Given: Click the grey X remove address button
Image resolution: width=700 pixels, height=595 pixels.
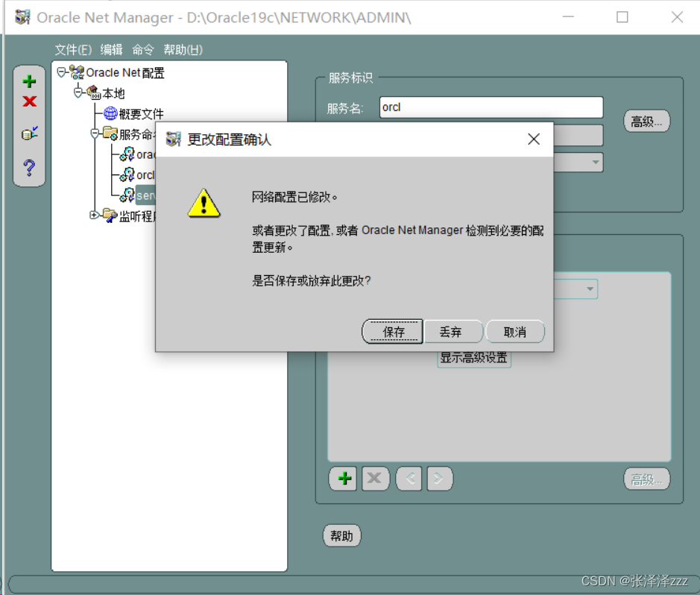Looking at the screenshot, I should [375, 479].
